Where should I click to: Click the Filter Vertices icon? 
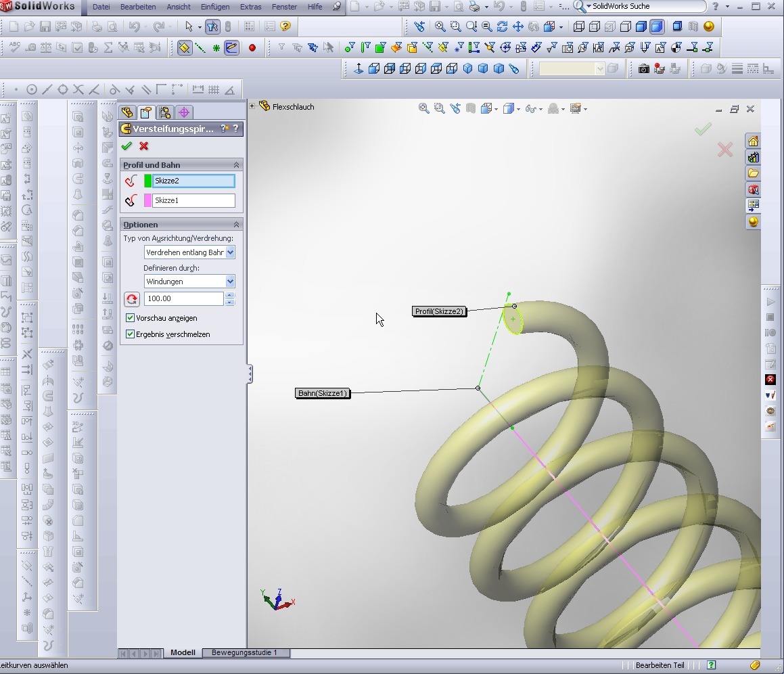(x=350, y=47)
